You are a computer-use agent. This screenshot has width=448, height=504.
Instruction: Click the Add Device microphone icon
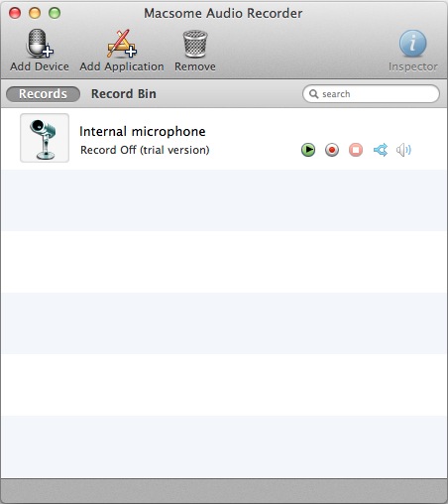40,44
